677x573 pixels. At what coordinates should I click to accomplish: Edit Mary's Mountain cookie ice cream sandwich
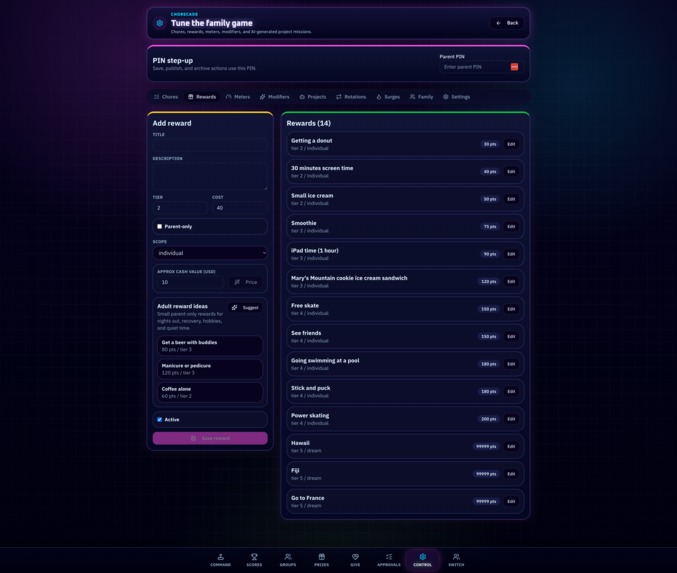pos(511,282)
